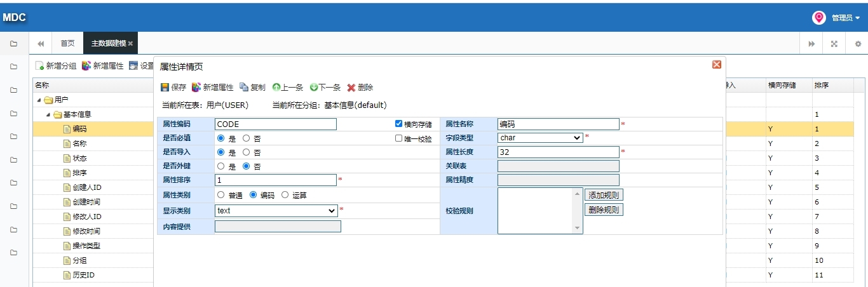Close the 主数据建模 tab via x
This screenshot has height=287, width=868.
[x=130, y=44]
